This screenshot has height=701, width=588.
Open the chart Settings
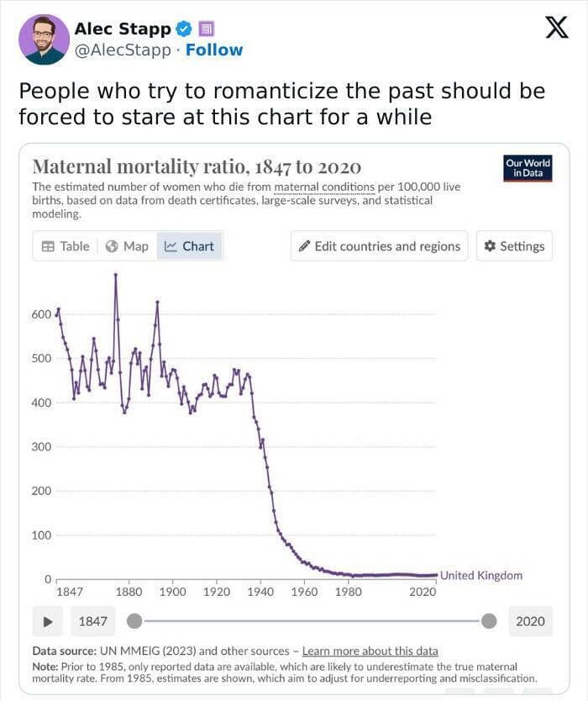(x=514, y=246)
